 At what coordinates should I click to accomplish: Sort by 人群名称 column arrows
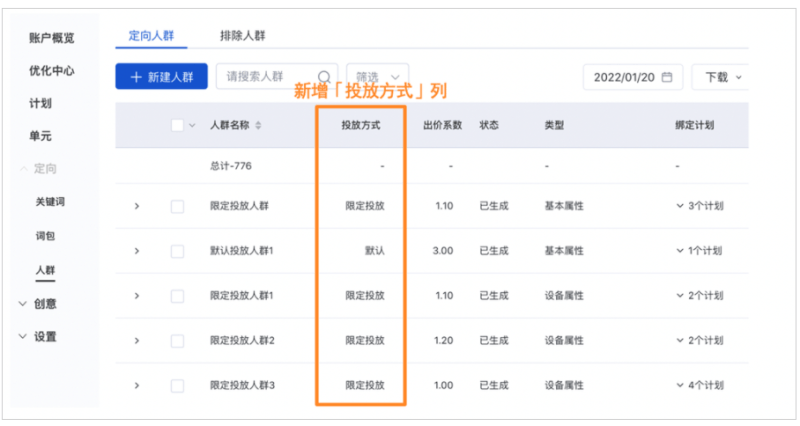point(258,126)
